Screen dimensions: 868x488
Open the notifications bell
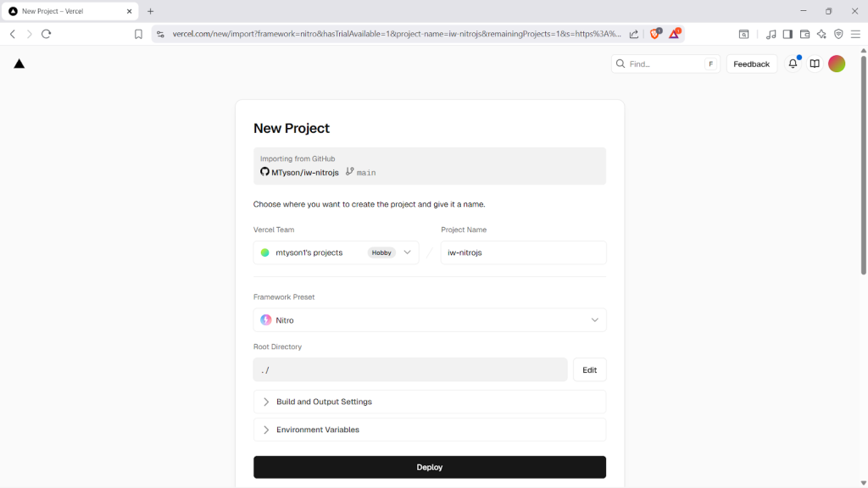tap(793, 64)
